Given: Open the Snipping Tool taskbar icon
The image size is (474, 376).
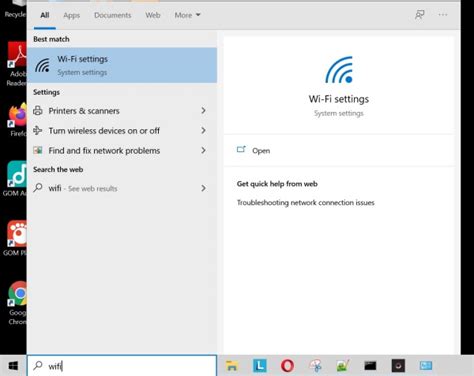Looking at the screenshot, I should click(315, 366).
